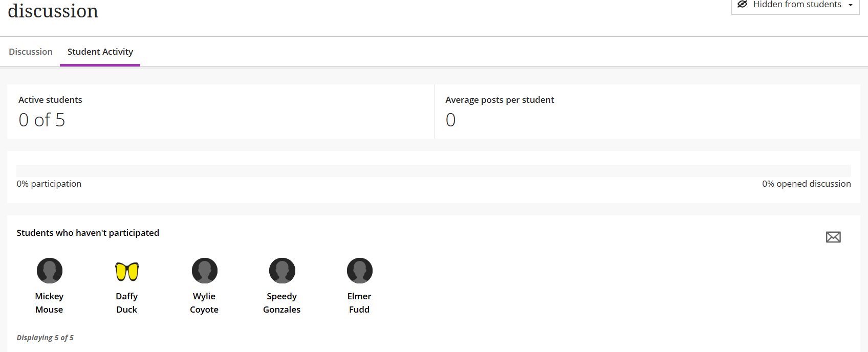Click the 0% opened discussion link
Image resolution: width=868 pixels, height=352 pixels.
point(807,183)
